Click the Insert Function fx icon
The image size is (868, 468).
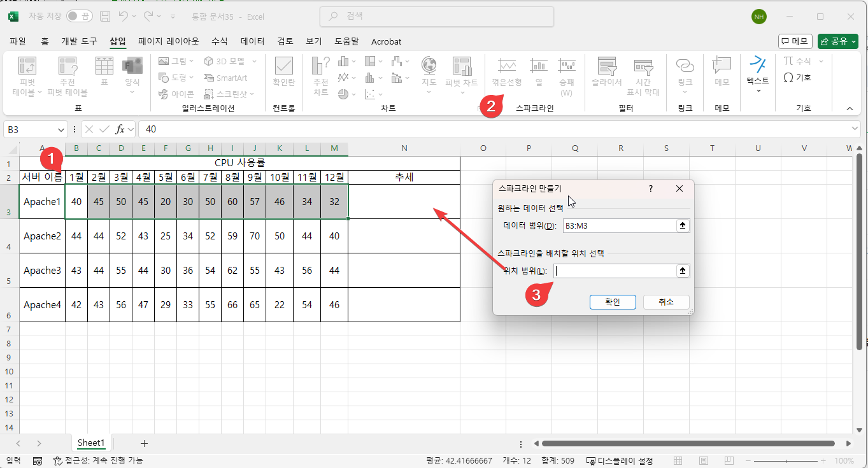pos(120,129)
